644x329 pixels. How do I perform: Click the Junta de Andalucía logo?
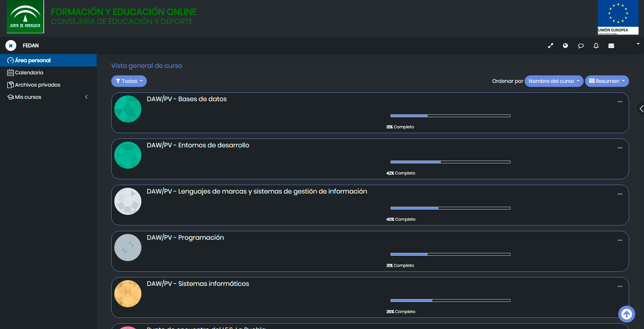(x=25, y=17)
